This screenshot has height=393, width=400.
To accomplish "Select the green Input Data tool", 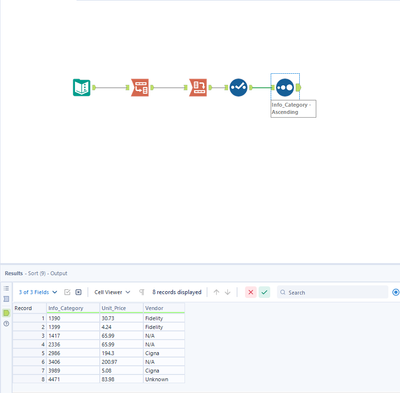I will (82, 88).
